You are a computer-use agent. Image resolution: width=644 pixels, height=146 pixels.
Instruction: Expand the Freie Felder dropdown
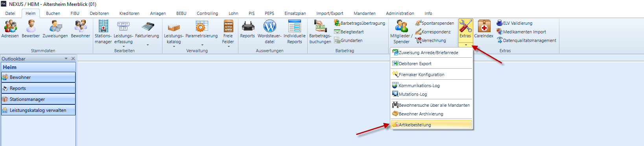(228, 47)
